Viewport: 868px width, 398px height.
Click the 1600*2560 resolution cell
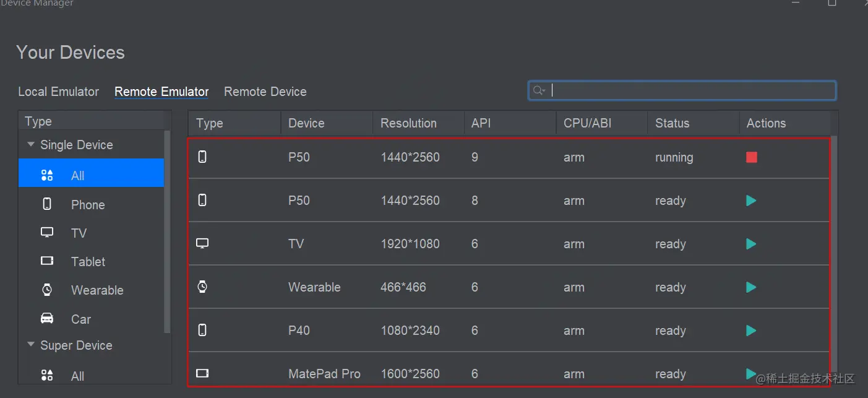(410, 374)
